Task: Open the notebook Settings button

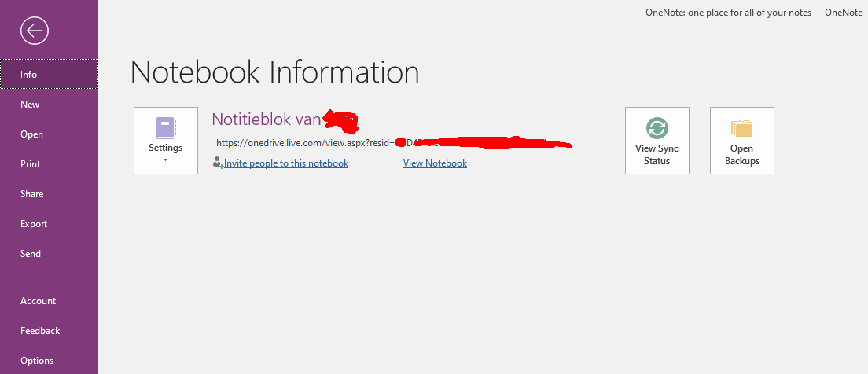Action: click(x=166, y=141)
